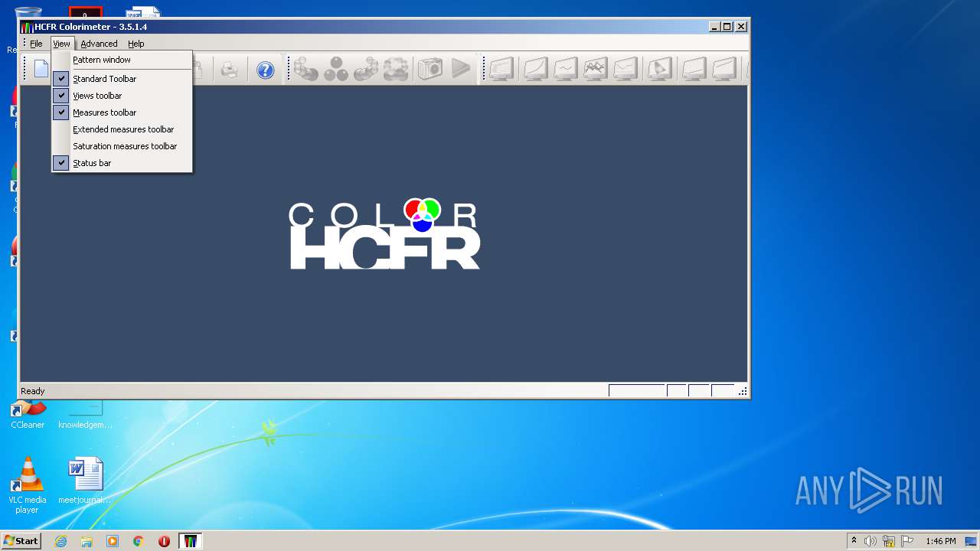Click the printer icon in the toolbar
Image resolution: width=980 pixels, height=551 pixels.
[x=230, y=70]
